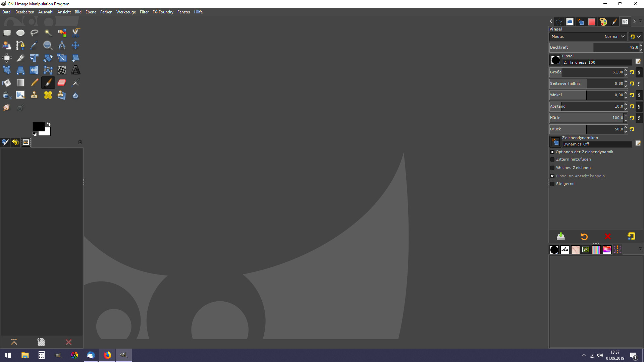Select the Zoom magnifier tool
The image size is (644, 362).
pyautogui.click(x=48, y=45)
